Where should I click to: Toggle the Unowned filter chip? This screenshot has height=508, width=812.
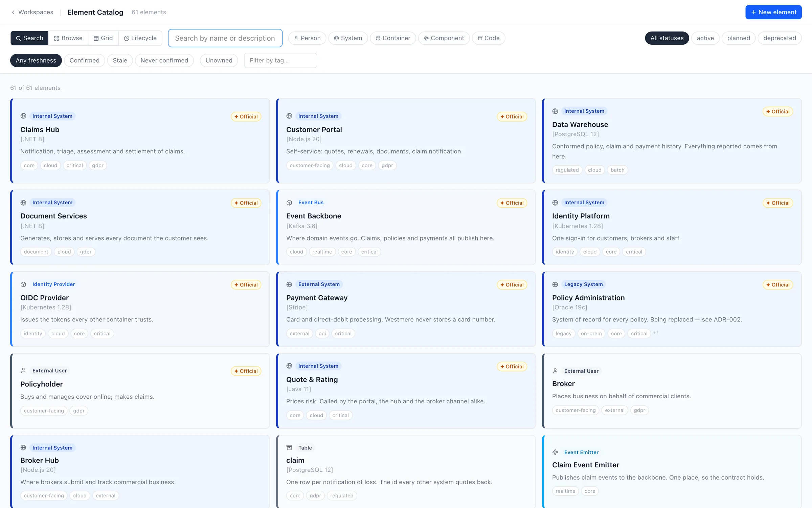(219, 60)
